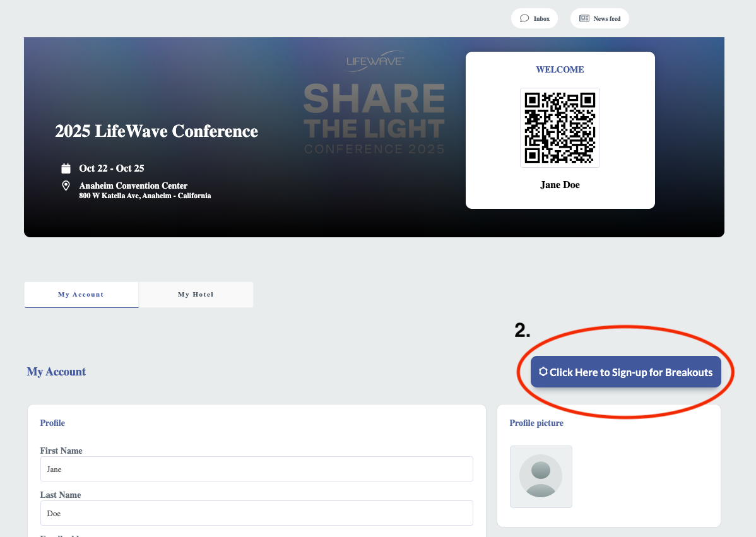
Task: Open the News feed text label
Action: click(x=606, y=19)
